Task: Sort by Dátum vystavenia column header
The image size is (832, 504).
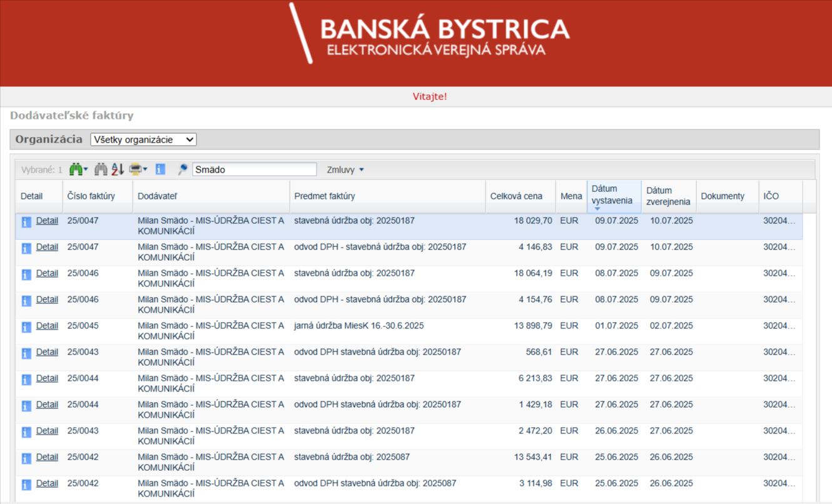Action: tap(612, 196)
